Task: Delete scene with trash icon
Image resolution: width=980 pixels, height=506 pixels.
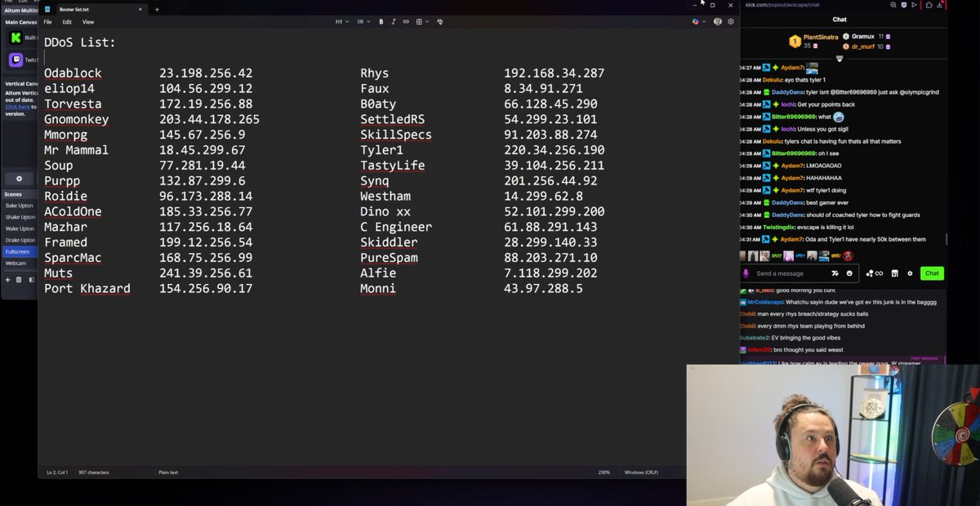Action: coord(20,280)
